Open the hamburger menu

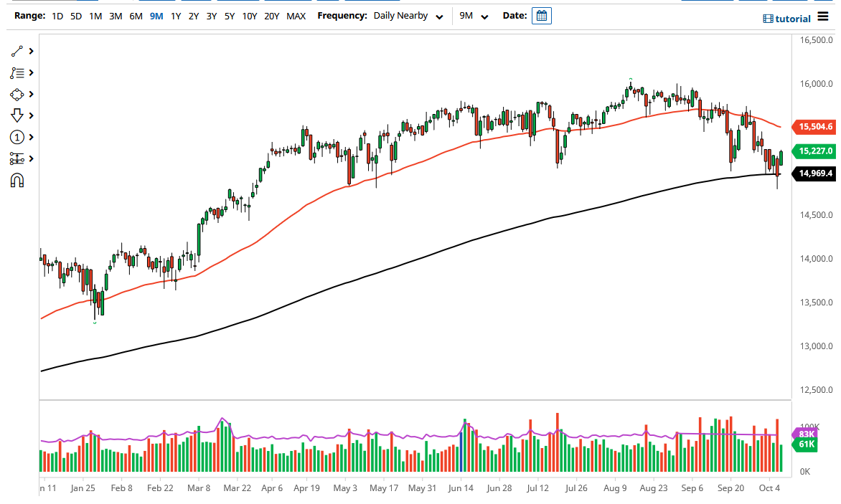[x=823, y=17]
